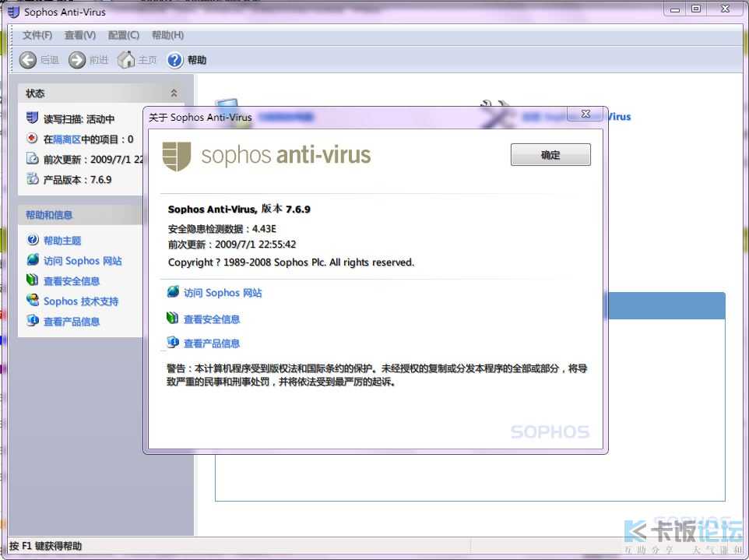Image resolution: width=749 pixels, height=560 pixels.
Task: Open sidebar 访问 Sophos 网站 link
Action: pyautogui.click(x=83, y=261)
